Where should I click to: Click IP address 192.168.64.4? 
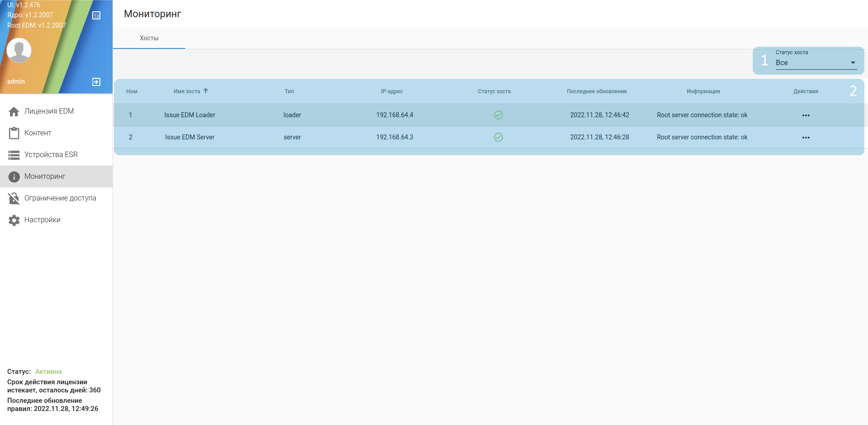pos(395,115)
